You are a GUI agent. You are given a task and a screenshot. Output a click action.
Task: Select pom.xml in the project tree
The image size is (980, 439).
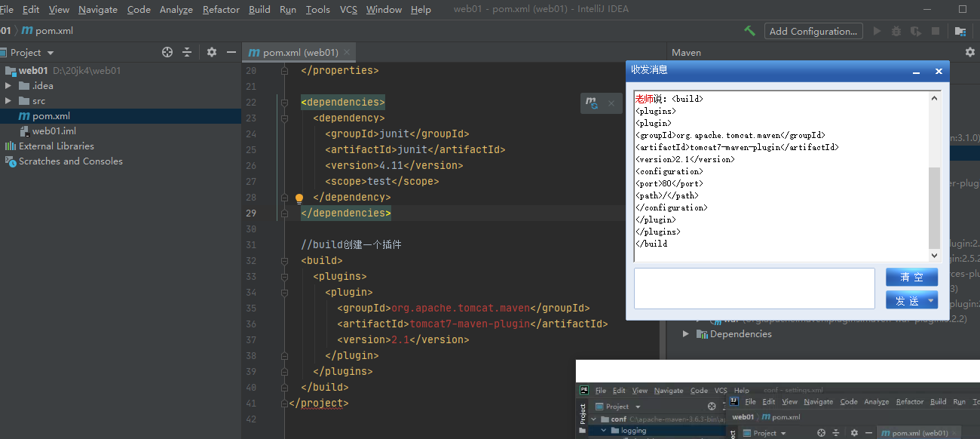click(x=121, y=116)
